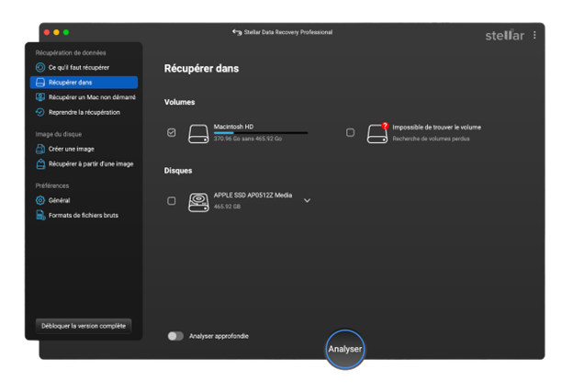573x392 pixels.
Task: Click the drive icon beside Récupérer dans
Action: [40, 83]
